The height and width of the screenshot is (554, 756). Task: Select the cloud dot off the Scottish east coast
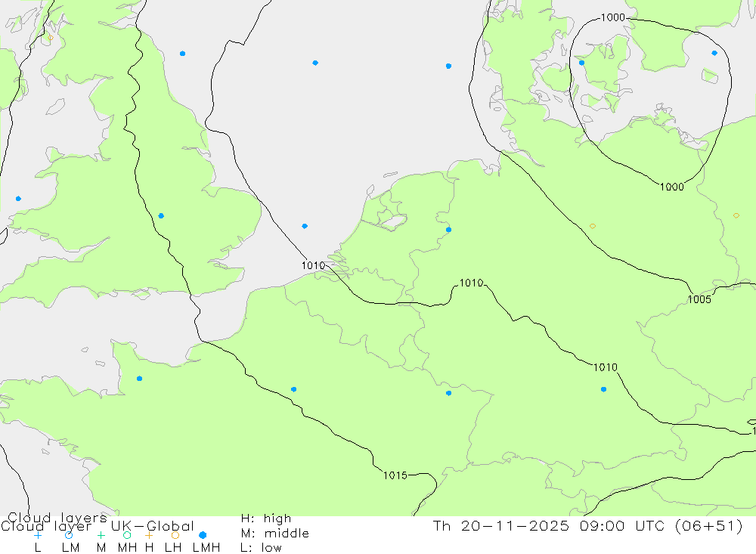(182, 54)
